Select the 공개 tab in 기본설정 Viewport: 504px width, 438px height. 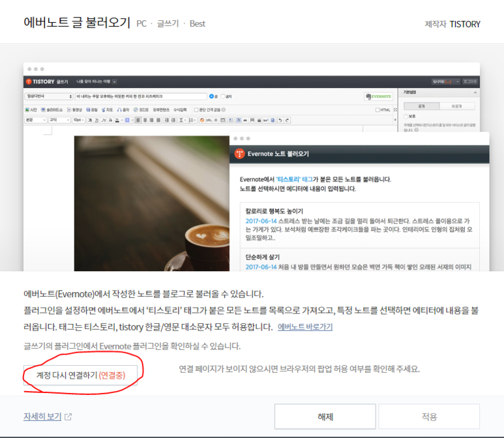(421, 106)
